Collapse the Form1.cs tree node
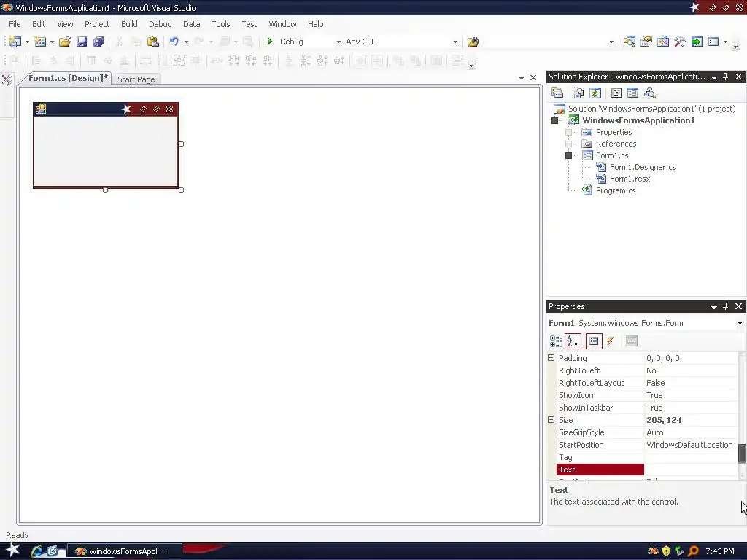 568,156
